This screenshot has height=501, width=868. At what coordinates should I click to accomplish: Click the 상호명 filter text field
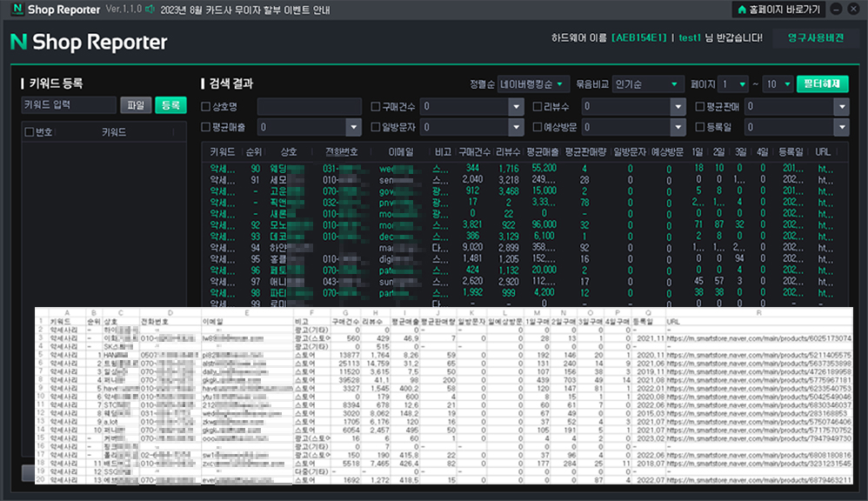(x=310, y=106)
